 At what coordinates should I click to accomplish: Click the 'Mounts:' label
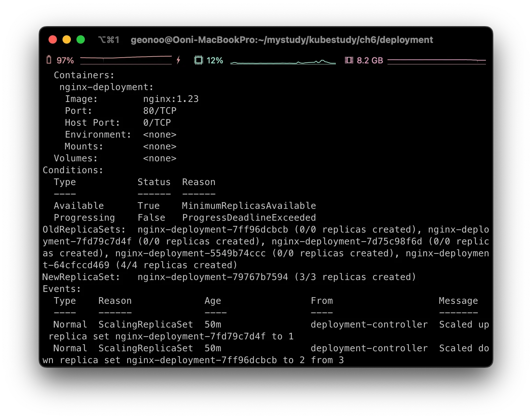point(84,146)
